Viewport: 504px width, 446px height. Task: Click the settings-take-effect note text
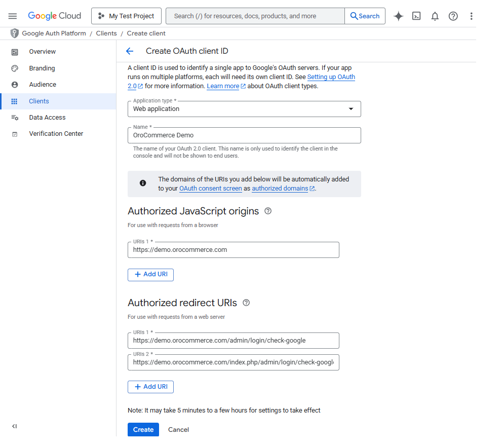tap(224, 411)
